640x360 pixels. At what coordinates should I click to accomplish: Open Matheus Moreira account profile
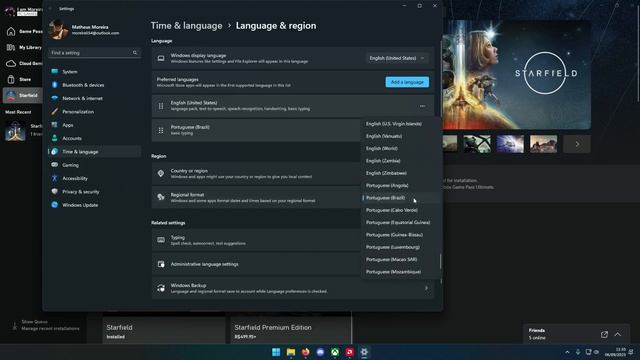84,30
